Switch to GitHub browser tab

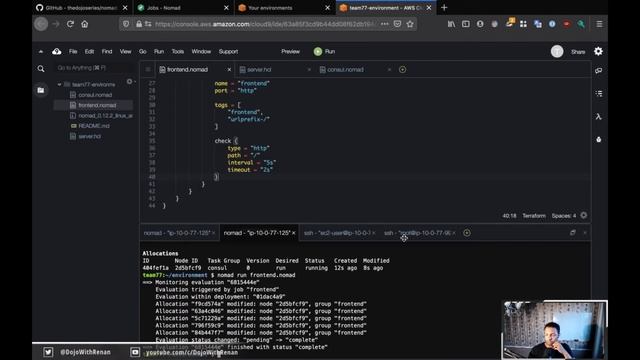[x=82, y=8]
